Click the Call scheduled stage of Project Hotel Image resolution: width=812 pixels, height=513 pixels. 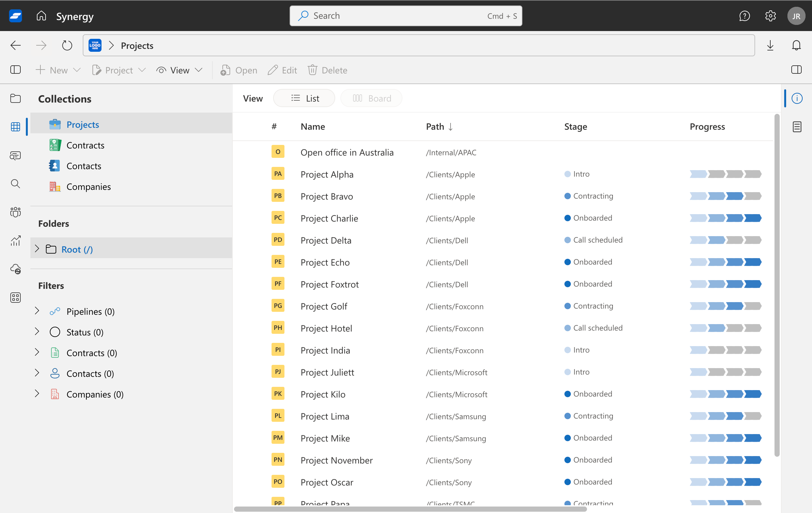coord(593,328)
